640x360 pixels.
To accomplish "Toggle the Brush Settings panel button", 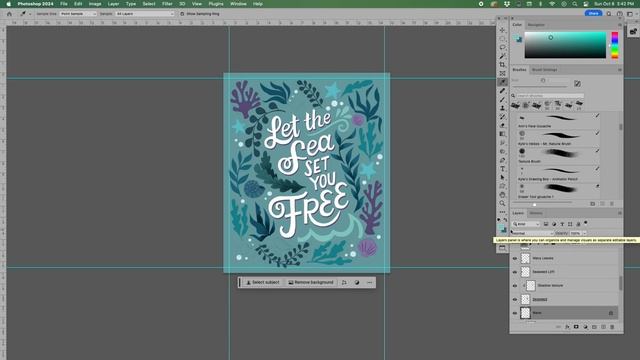I will (x=577, y=84).
